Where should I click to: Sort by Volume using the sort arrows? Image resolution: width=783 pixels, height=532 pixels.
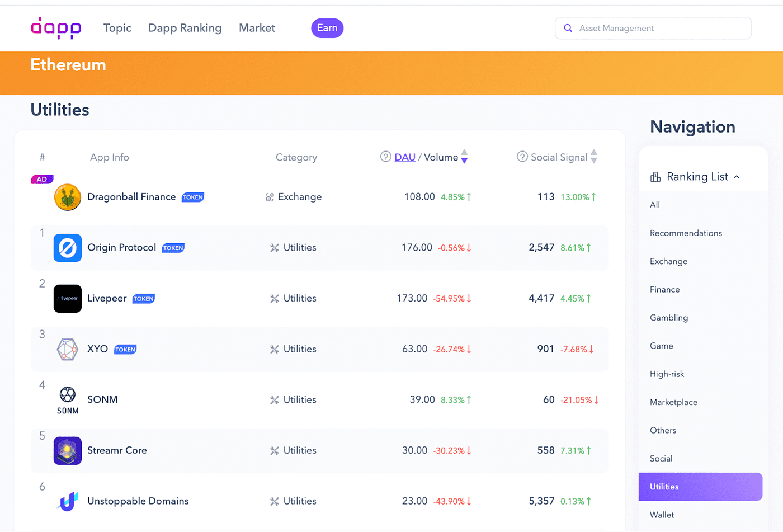tap(464, 157)
